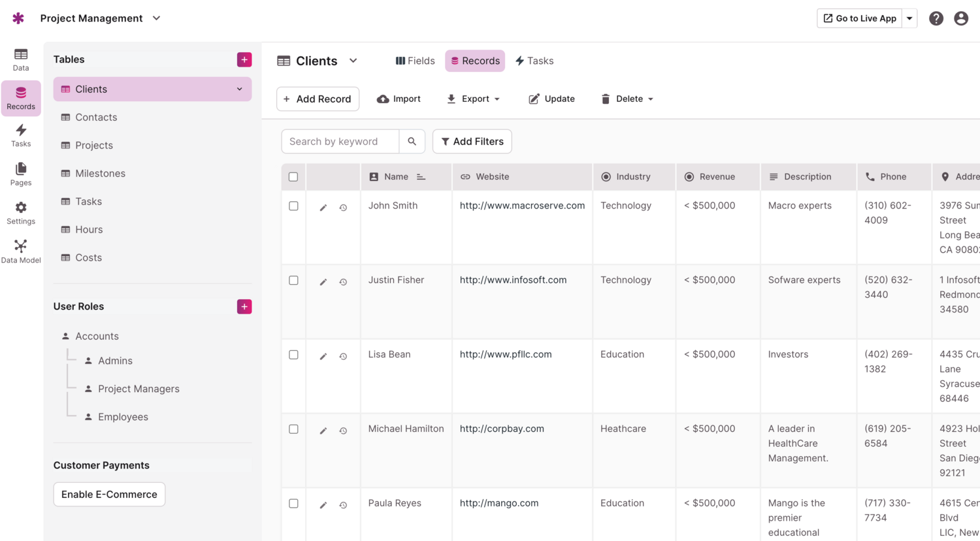Click the user account icon top right
This screenshot has height=541, width=980.
point(960,18)
